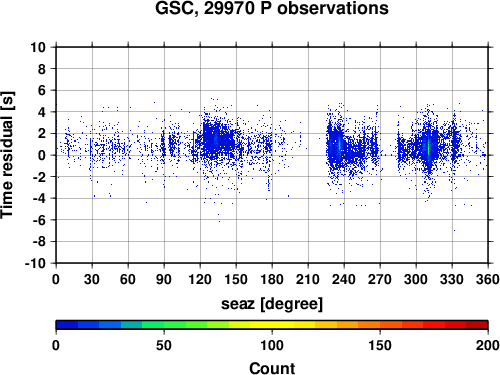Screen dimensions: 500x375
Task: Click the y-axis tick label 0
Action: coord(42,155)
